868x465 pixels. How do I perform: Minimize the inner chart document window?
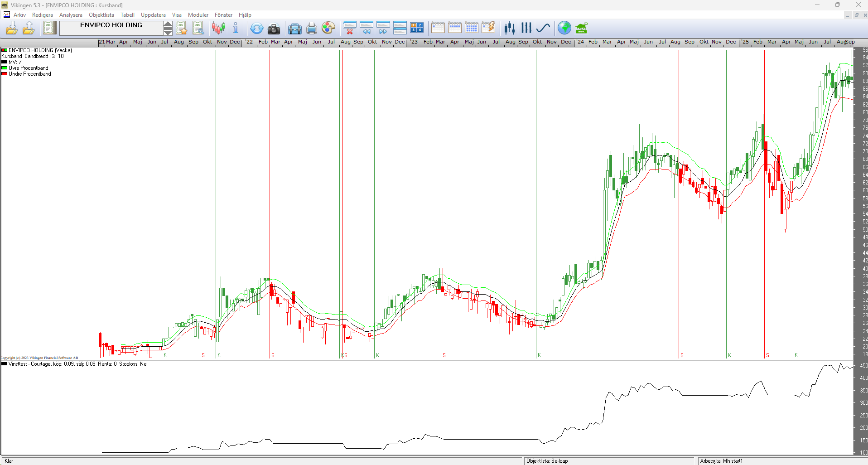click(x=847, y=15)
